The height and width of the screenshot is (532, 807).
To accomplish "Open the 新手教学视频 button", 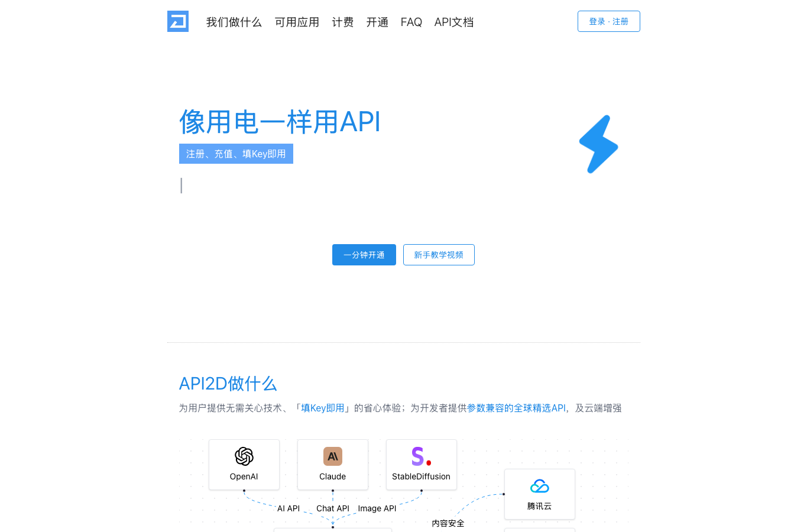I will click(x=439, y=255).
